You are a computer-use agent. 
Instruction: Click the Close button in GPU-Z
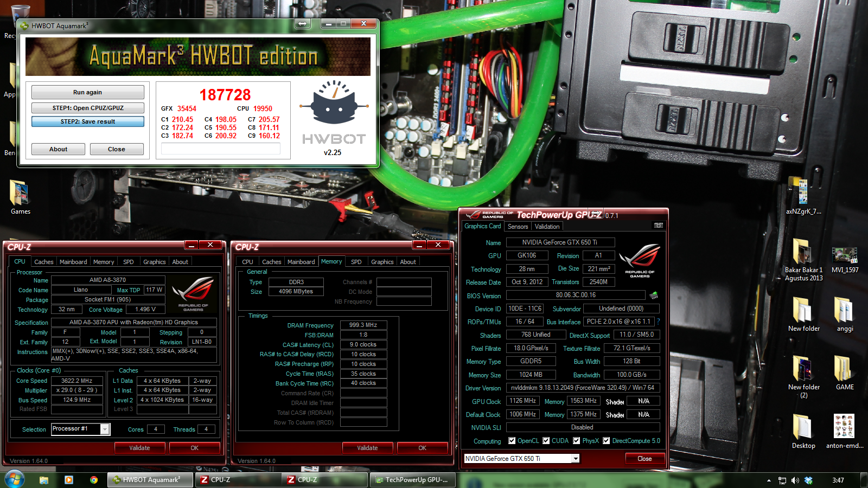[644, 459]
